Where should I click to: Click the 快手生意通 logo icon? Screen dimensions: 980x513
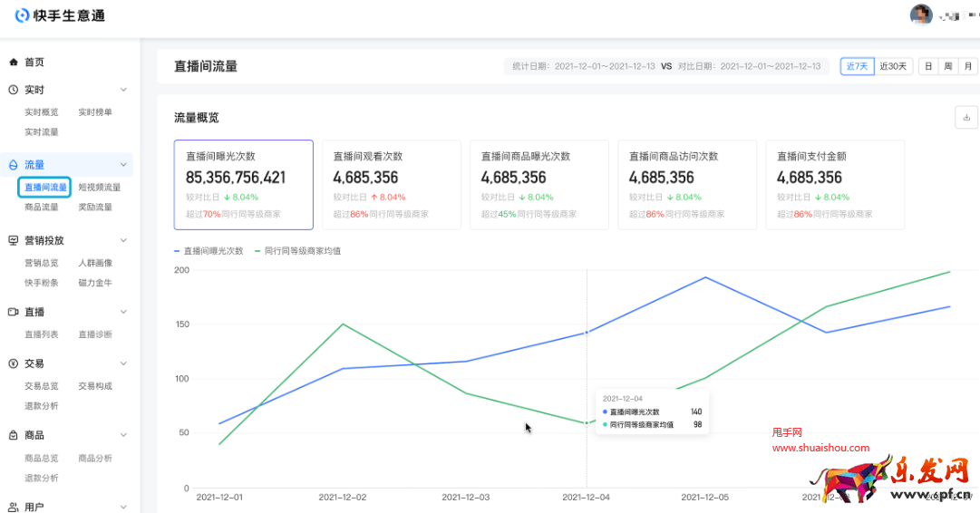tap(22, 15)
